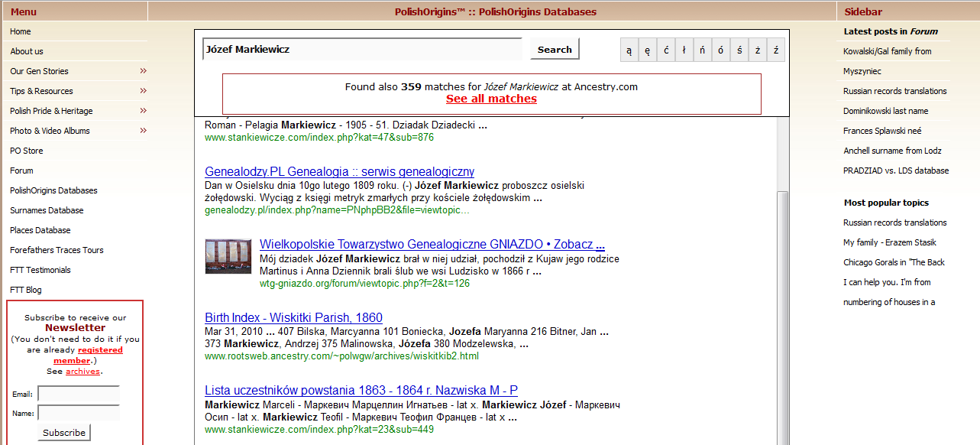This screenshot has width=980, height=445.
Task: Insert the ó character button
Action: tap(721, 50)
